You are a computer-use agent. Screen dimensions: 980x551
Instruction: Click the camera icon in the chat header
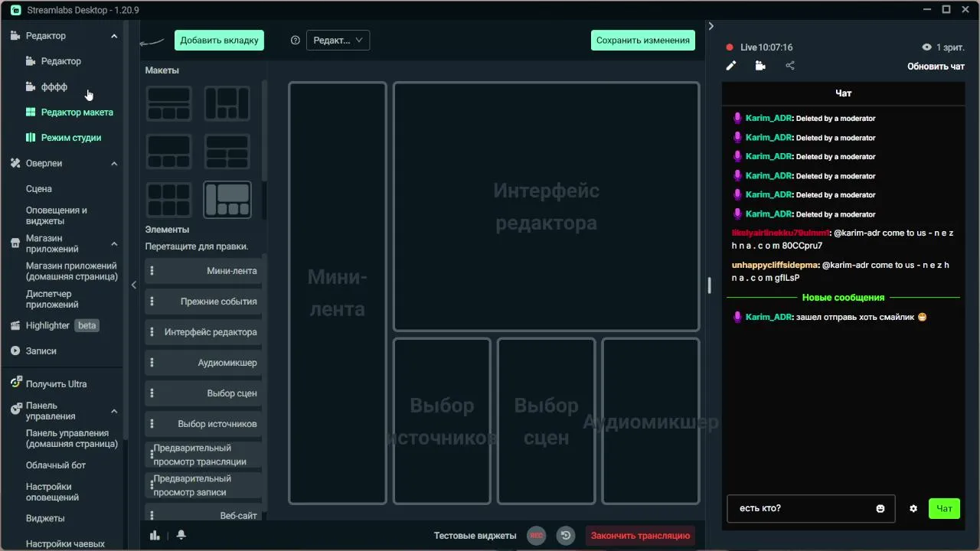tap(760, 66)
